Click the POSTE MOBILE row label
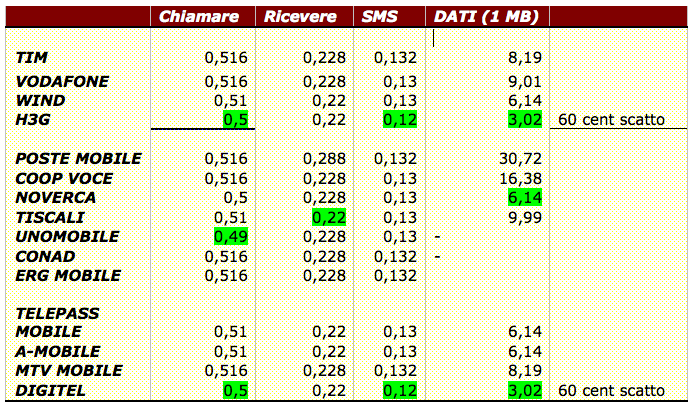Viewport: 696px width, 412px height. [x=78, y=159]
